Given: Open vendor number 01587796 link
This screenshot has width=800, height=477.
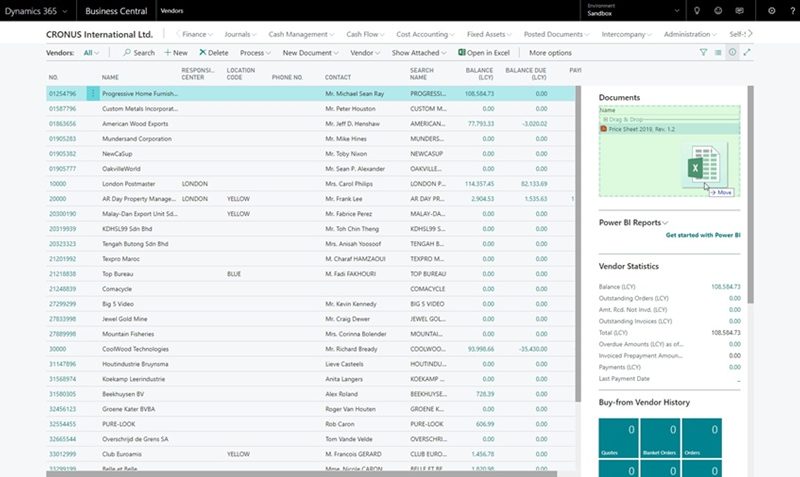Looking at the screenshot, I should (62, 109).
